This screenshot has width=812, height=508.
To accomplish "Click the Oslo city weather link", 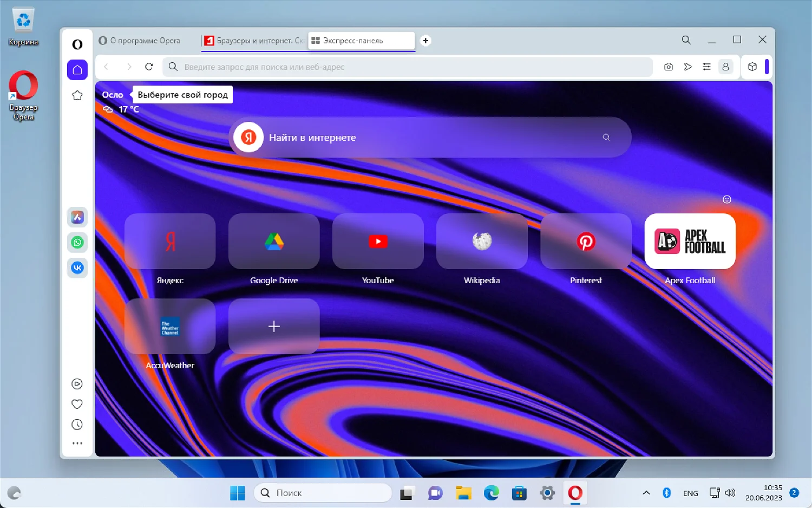I will [x=113, y=95].
